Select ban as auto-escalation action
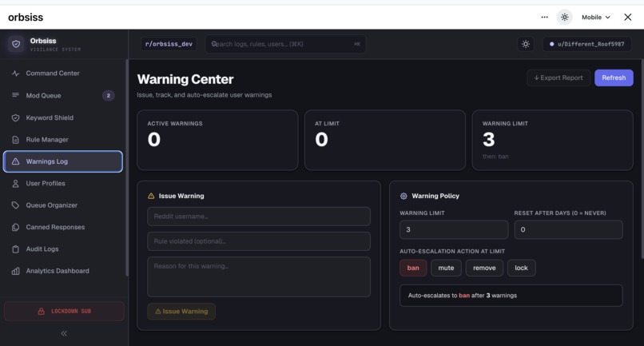Image resolution: width=644 pixels, height=346 pixels. coord(413,268)
